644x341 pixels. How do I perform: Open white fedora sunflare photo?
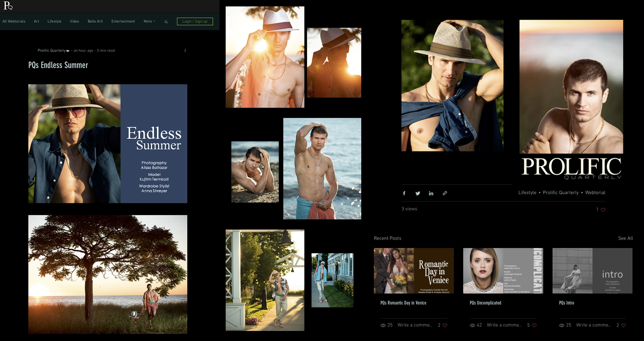[x=265, y=57]
